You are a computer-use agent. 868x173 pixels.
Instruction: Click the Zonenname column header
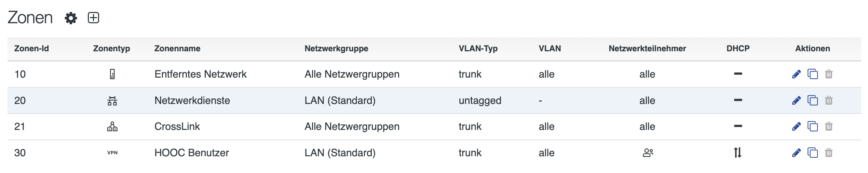tap(177, 49)
